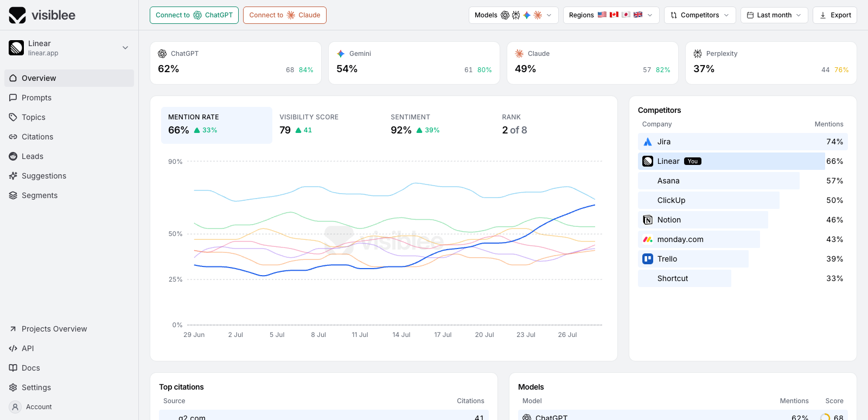Open the Overview section

(x=69, y=78)
